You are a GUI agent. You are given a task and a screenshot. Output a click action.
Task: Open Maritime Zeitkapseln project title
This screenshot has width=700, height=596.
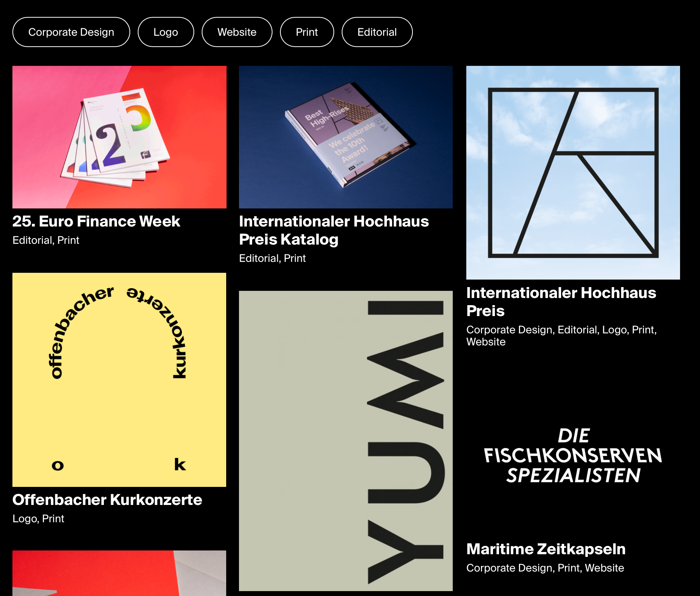click(546, 549)
